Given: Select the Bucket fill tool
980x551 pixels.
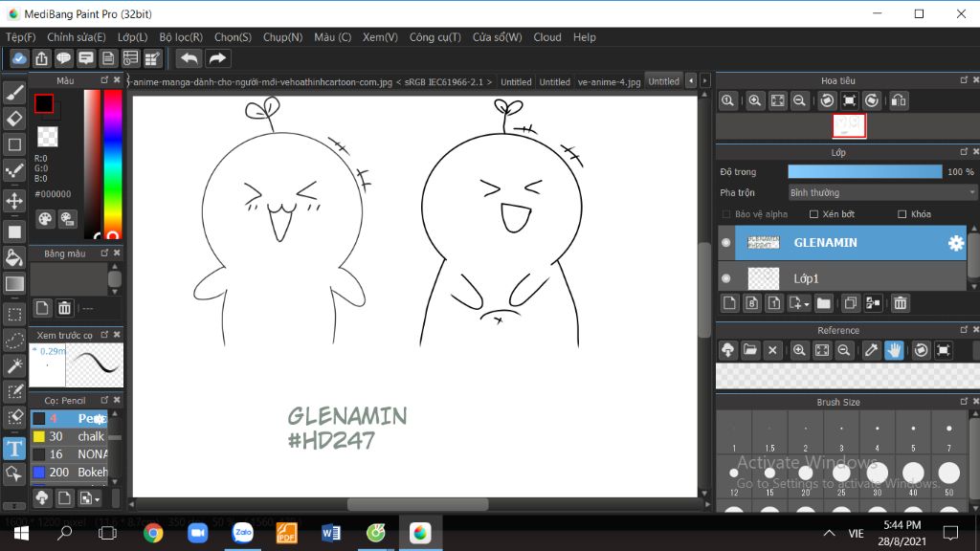Looking at the screenshot, I should click(x=14, y=258).
